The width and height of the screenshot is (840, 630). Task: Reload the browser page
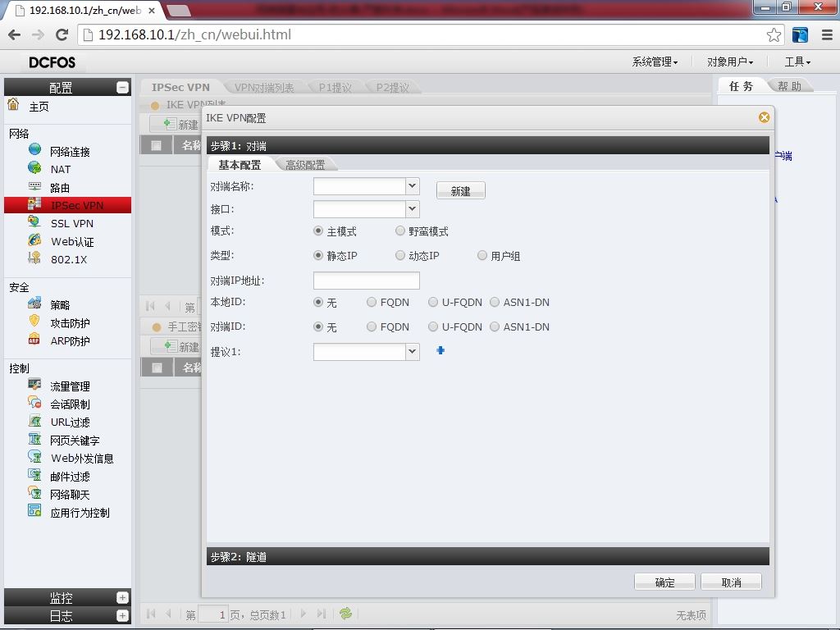click(62, 34)
